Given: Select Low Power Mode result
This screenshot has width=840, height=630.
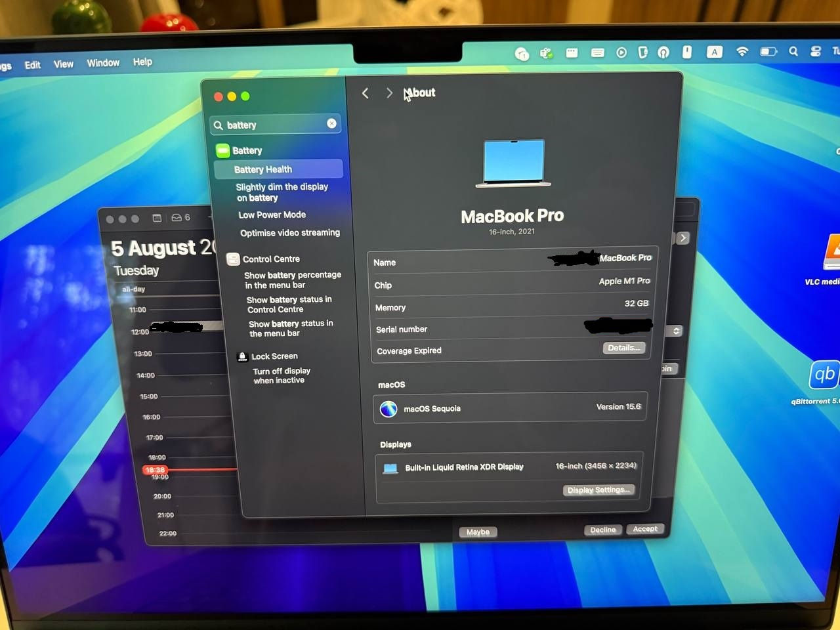Looking at the screenshot, I should point(272,215).
